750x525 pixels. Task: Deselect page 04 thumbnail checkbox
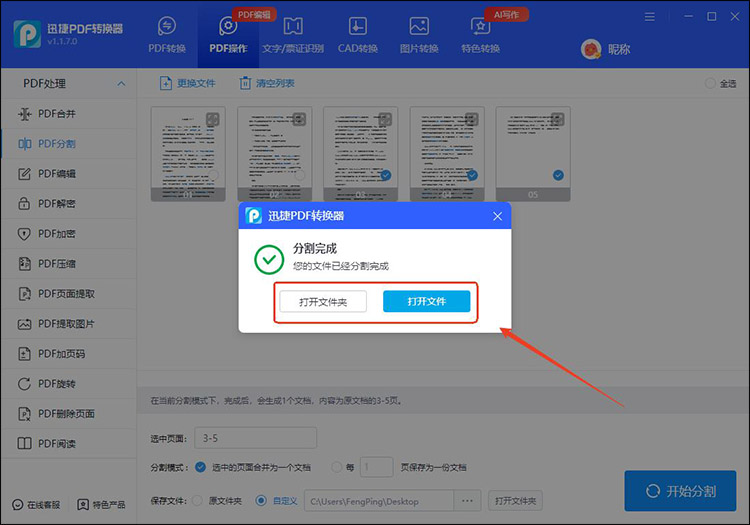point(473,175)
